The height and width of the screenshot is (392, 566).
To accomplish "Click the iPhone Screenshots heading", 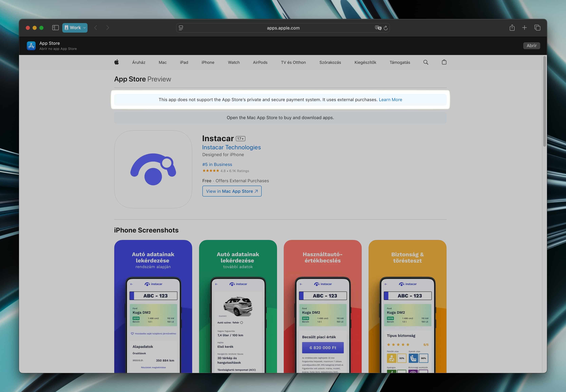I will point(146,230).
